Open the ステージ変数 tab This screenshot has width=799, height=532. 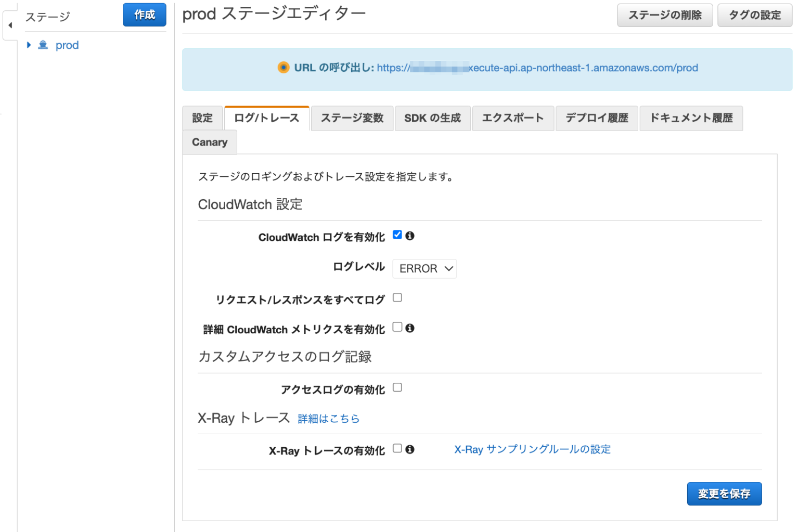click(x=352, y=118)
